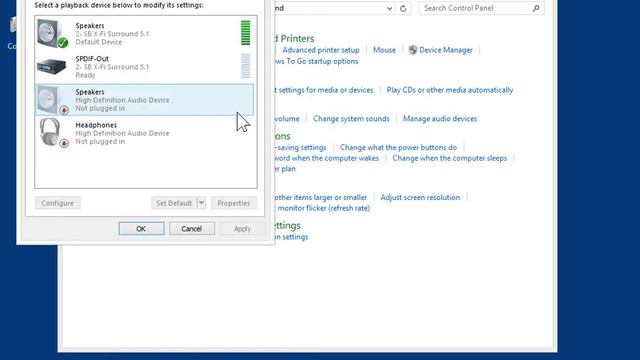Open Change when the computer sleeps link
The image size is (640, 360).
449,158
